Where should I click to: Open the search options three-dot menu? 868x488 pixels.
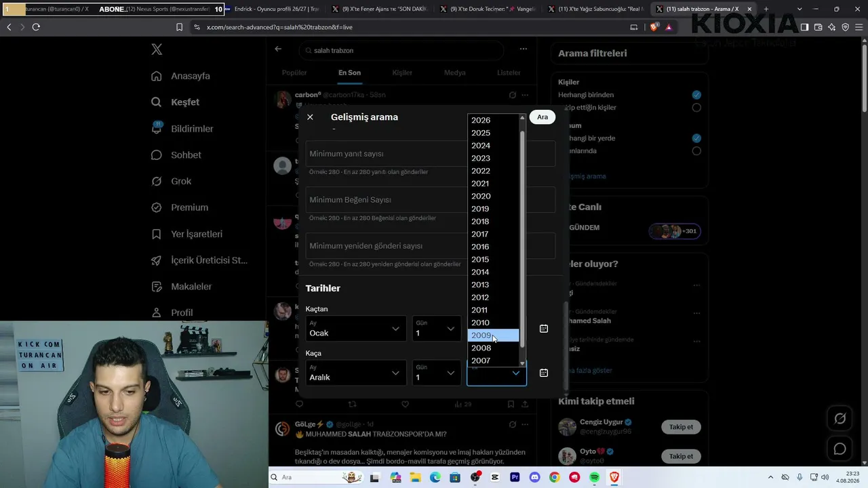tap(524, 49)
